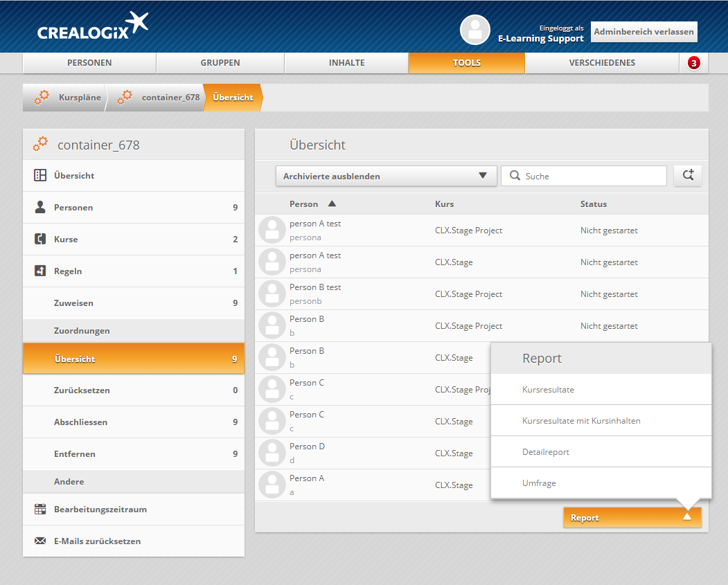Click Adminbereich verlassen button
The width and height of the screenshot is (728, 585).
(643, 32)
